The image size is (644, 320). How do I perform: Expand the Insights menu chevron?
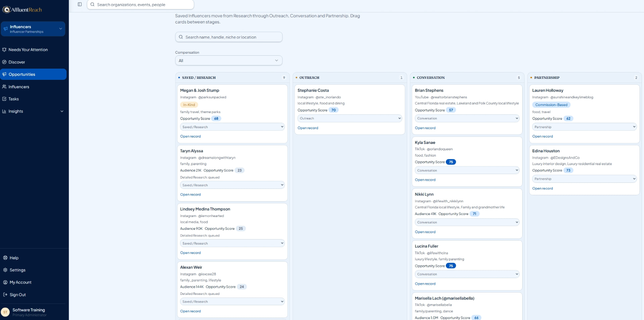click(62, 111)
